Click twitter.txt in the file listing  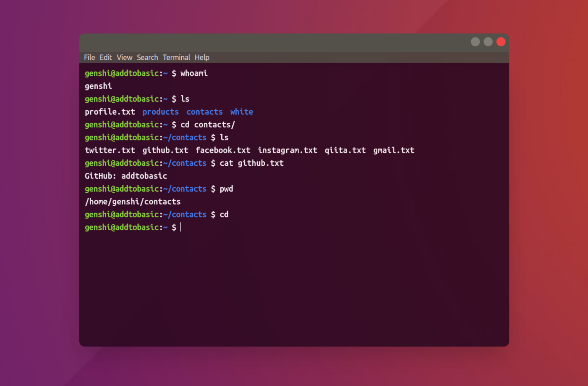pyautogui.click(x=110, y=150)
